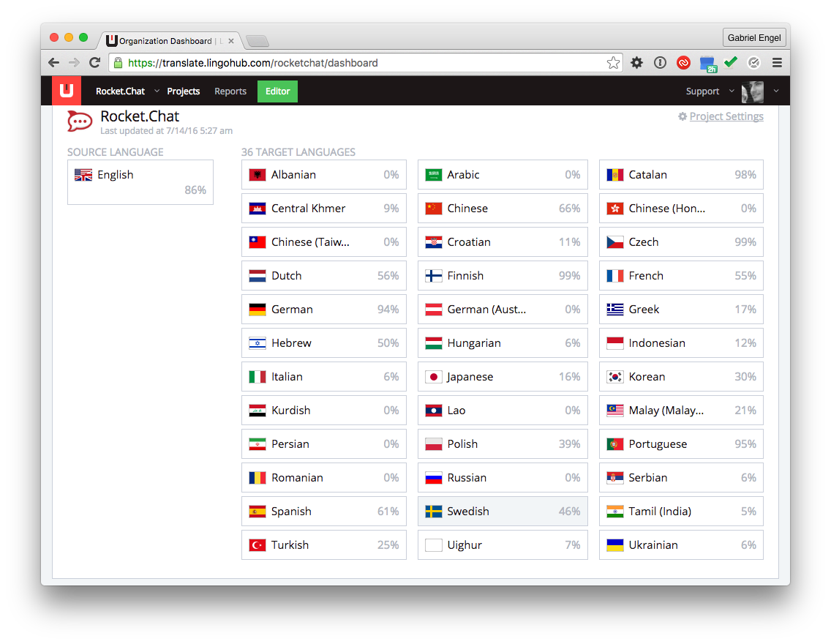
Task: Click the green Editor button
Action: coord(278,91)
